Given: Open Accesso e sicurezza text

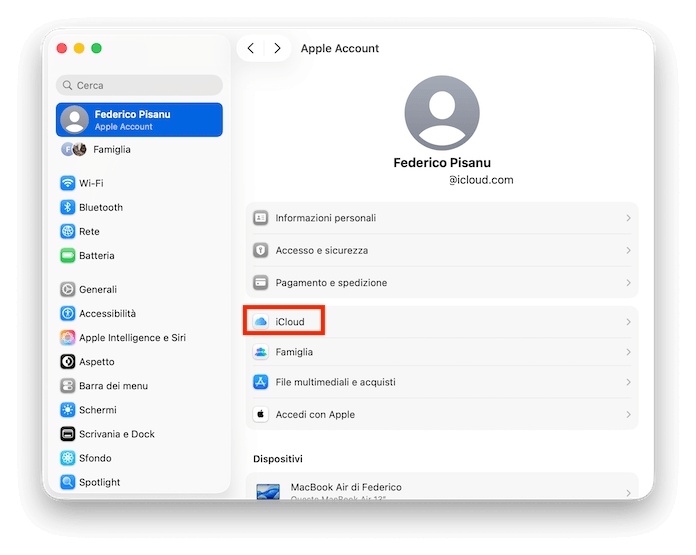Looking at the screenshot, I should (x=321, y=250).
